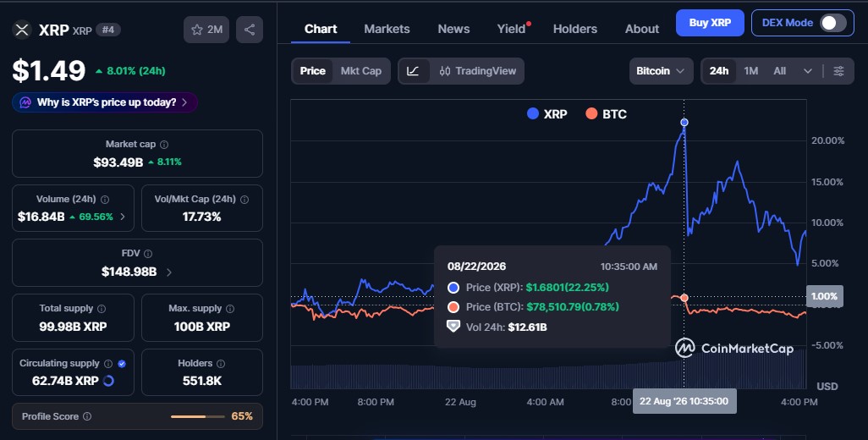Click the Profile Score info icon
868x440 pixels.
tap(87, 416)
